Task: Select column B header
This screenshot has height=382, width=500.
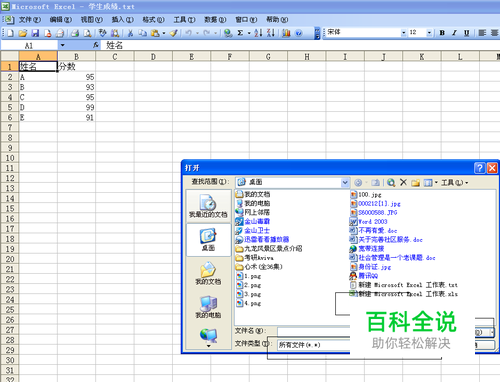Action: coord(76,57)
